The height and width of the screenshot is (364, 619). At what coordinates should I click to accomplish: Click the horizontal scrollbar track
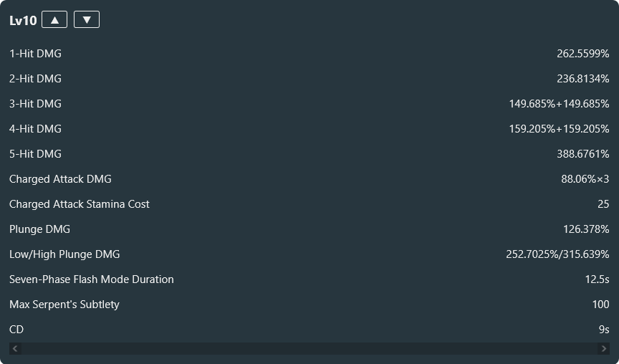pos(309,348)
